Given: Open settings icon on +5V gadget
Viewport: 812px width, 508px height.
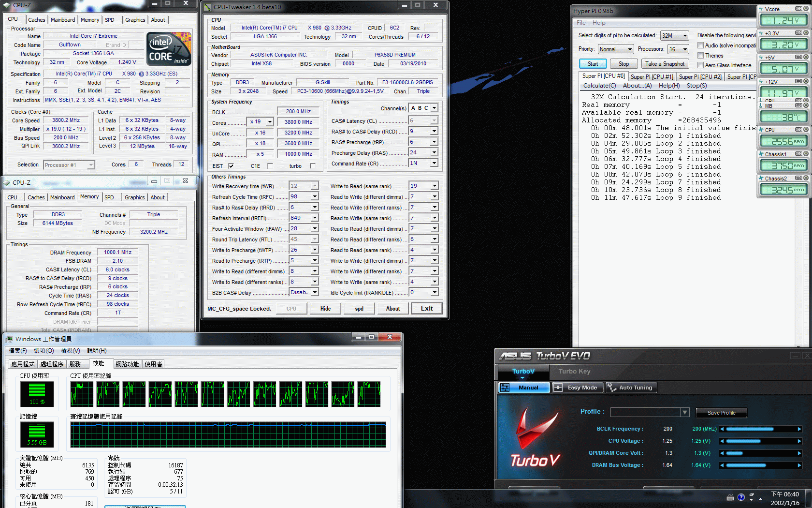Looking at the screenshot, I should pyautogui.click(x=798, y=57).
